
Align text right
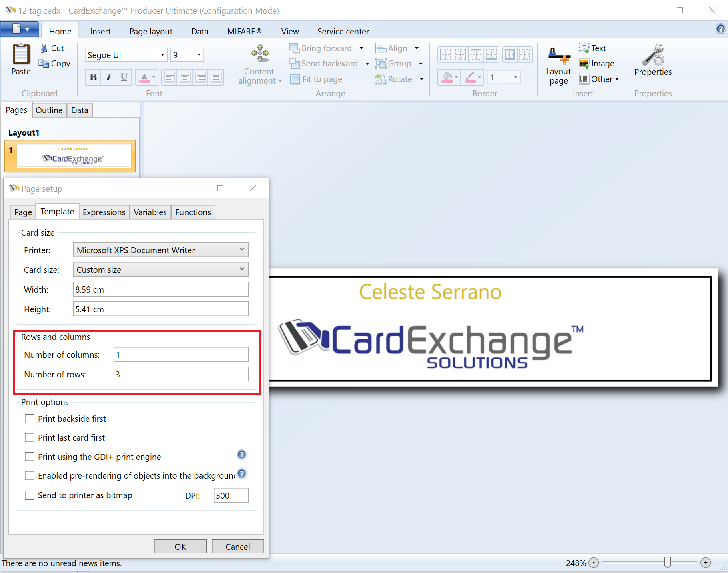point(201,77)
